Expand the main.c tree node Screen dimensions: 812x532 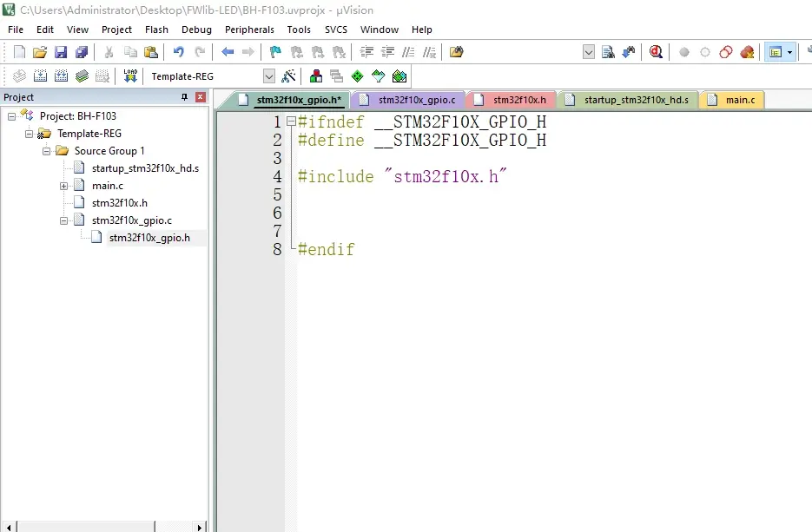click(x=64, y=186)
